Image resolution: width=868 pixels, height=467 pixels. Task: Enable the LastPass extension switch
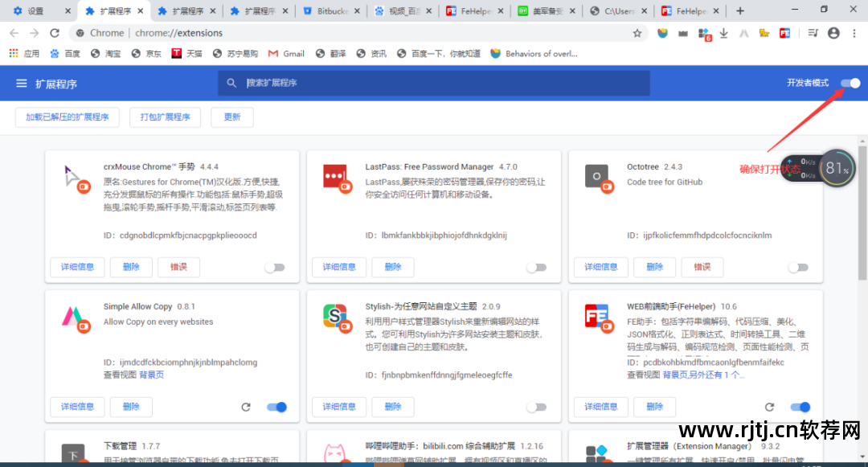(x=536, y=267)
